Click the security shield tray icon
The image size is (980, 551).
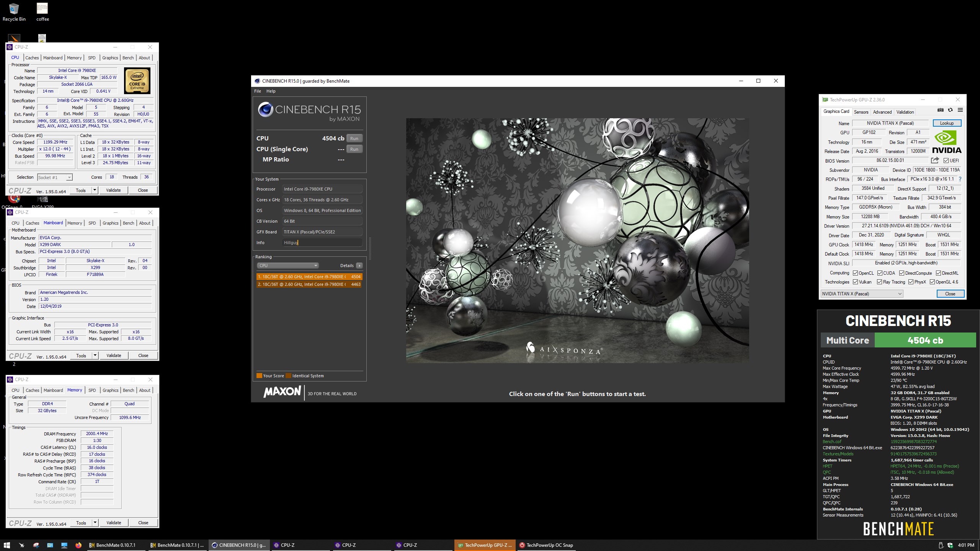(x=950, y=545)
